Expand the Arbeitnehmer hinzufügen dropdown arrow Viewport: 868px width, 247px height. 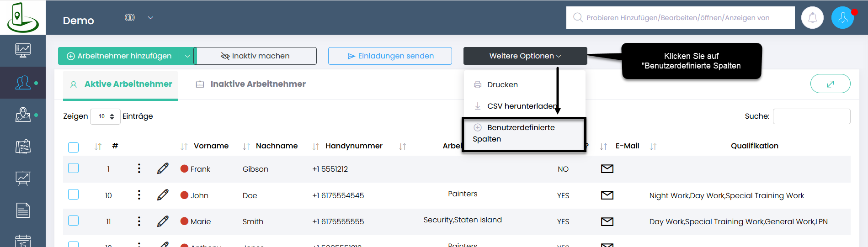[187, 56]
